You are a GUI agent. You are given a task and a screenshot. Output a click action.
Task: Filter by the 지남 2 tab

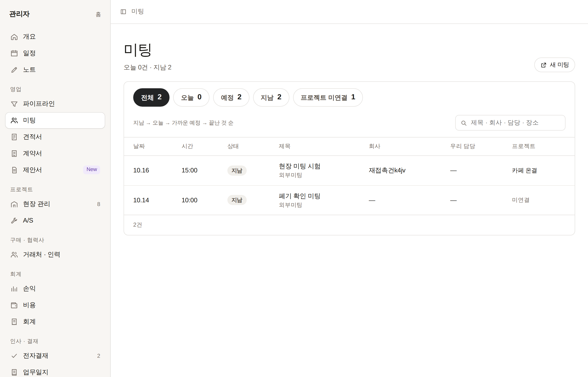pyautogui.click(x=271, y=97)
